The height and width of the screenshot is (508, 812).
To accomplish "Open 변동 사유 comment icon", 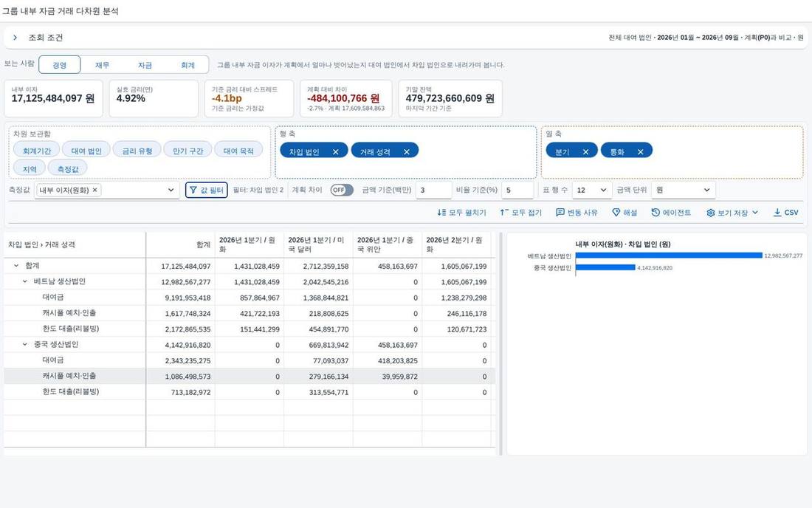I will (x=560, y=213).
